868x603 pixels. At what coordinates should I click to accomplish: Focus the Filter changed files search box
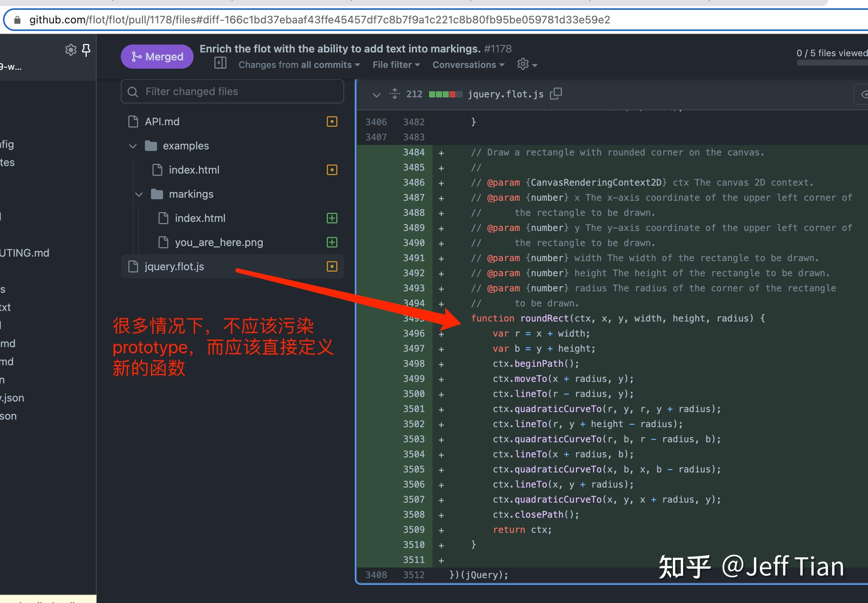[x=232, y=91]
